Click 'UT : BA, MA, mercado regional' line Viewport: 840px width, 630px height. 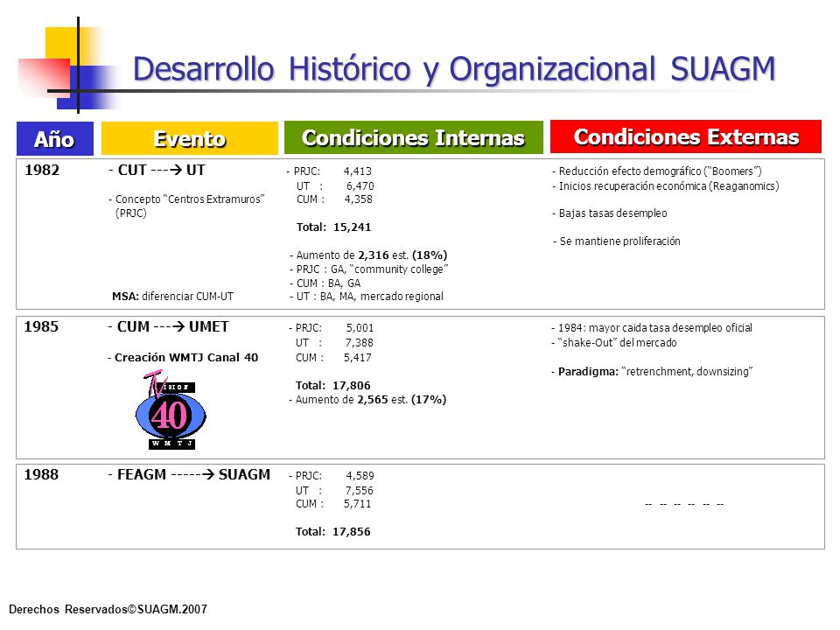click(367, 297)
